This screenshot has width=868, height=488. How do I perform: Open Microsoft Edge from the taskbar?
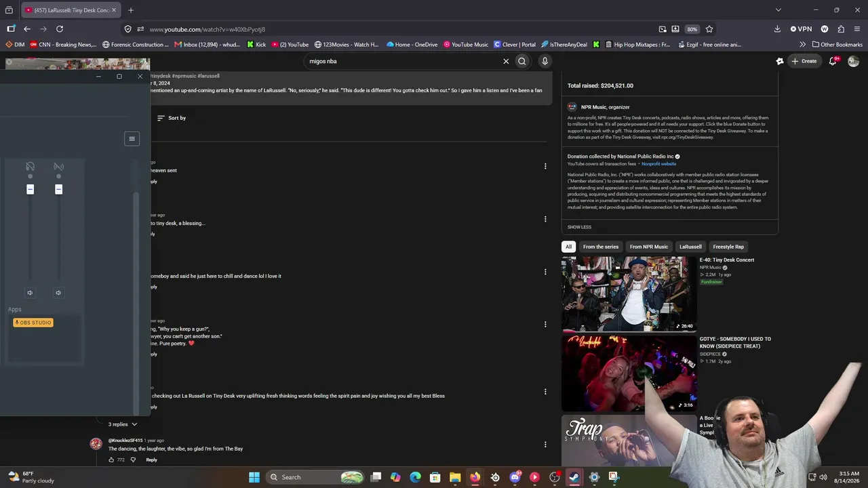416,477
